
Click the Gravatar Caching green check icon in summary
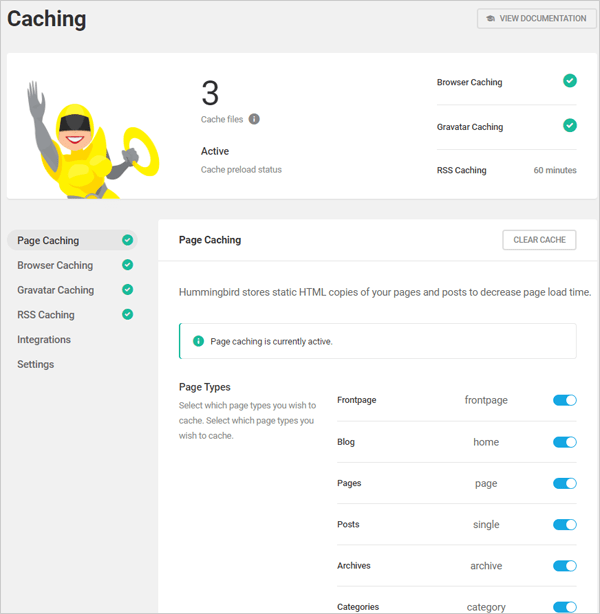point(569,126)
